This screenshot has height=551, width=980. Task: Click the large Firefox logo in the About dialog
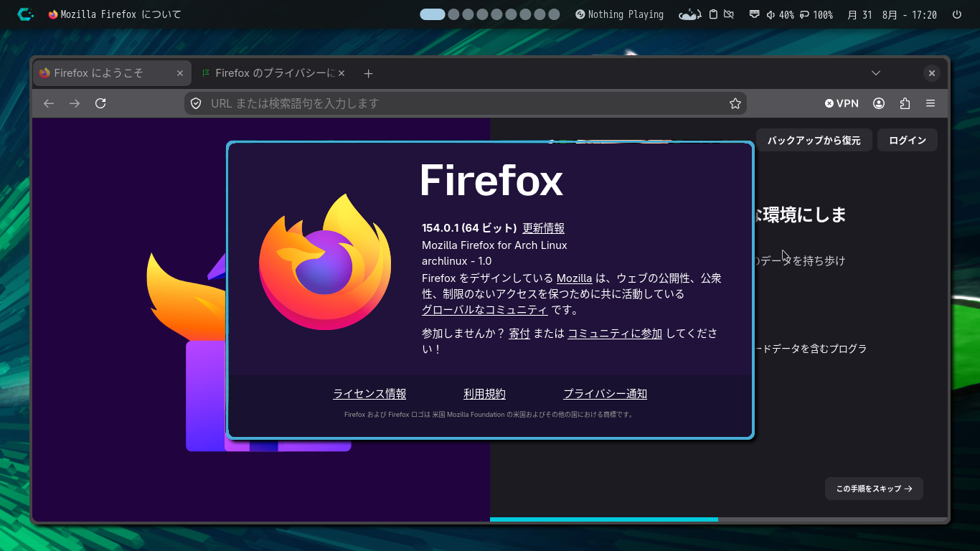pos(325,261)
